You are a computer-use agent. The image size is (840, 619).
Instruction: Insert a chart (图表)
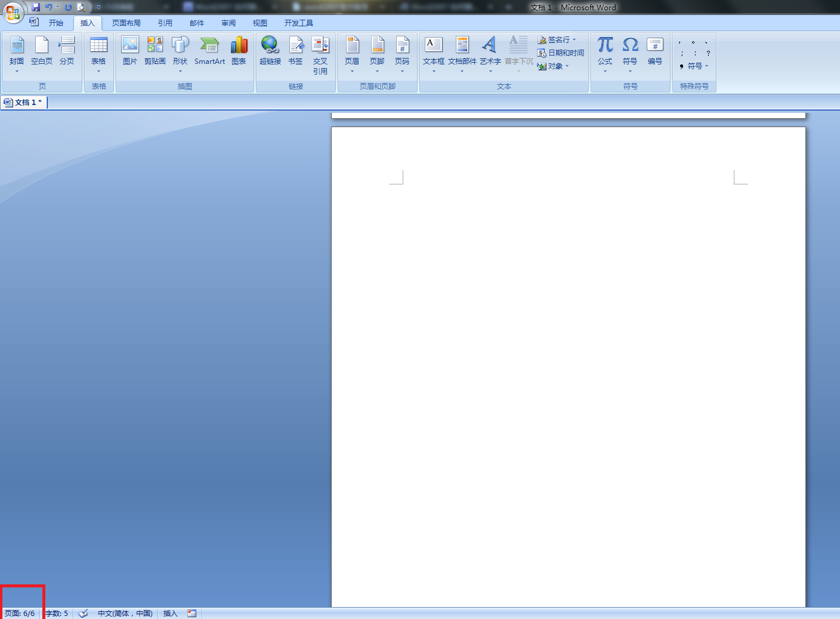(x=239, y=51)
